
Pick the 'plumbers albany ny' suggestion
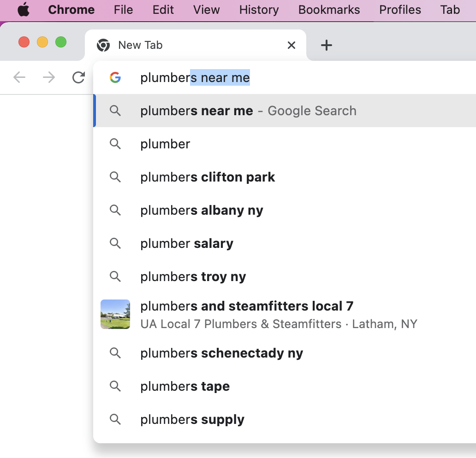tap(202, 211)
